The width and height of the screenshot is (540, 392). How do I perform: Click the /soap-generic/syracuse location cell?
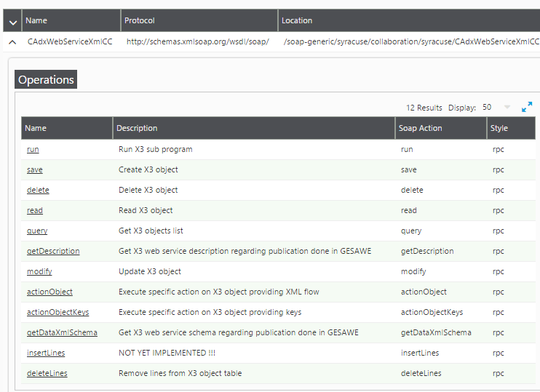(x=411, y=41)
